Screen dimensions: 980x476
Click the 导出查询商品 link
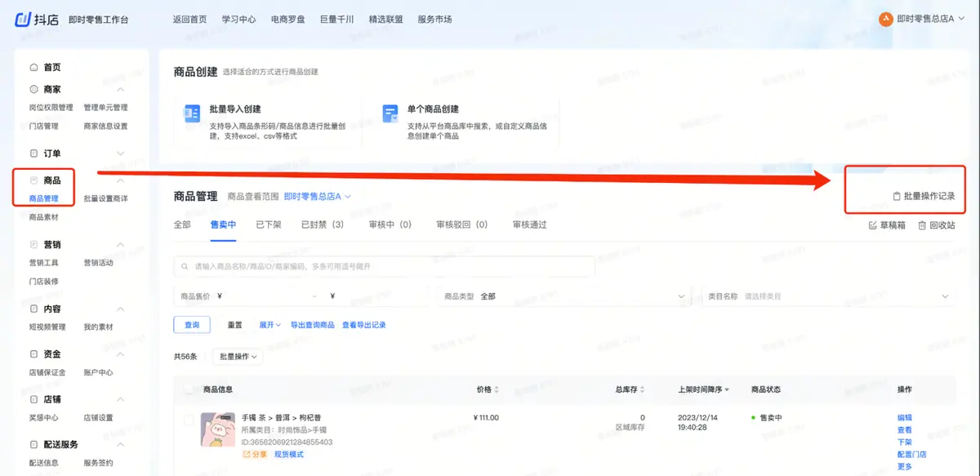pyautogui.click(x=312, y=325)
